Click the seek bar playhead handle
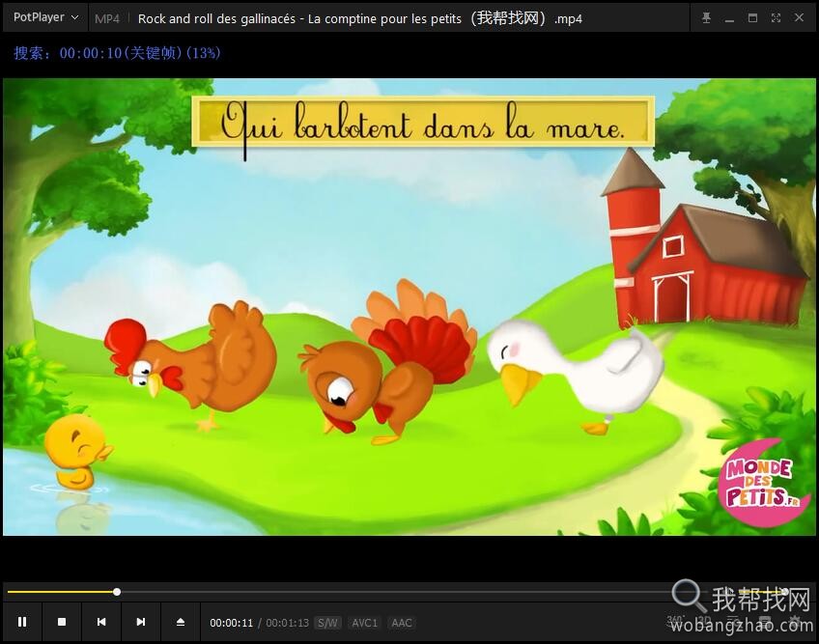 pos(117,592)
